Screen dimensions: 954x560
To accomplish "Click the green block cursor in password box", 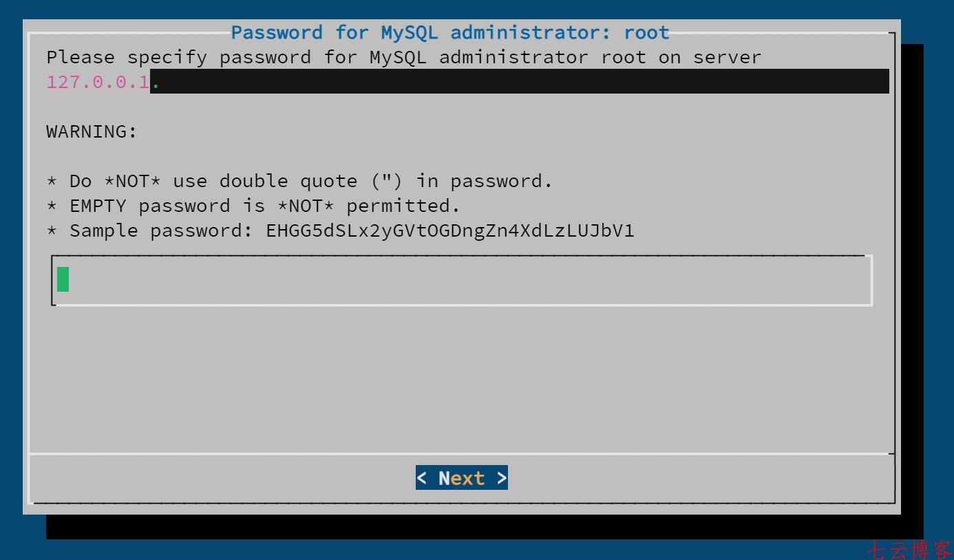I will 63,279.
